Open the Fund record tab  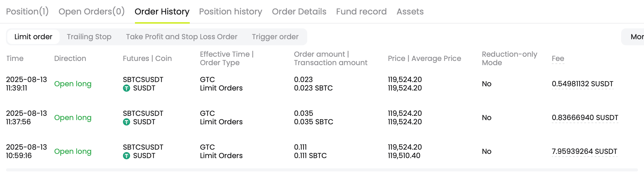361,11
